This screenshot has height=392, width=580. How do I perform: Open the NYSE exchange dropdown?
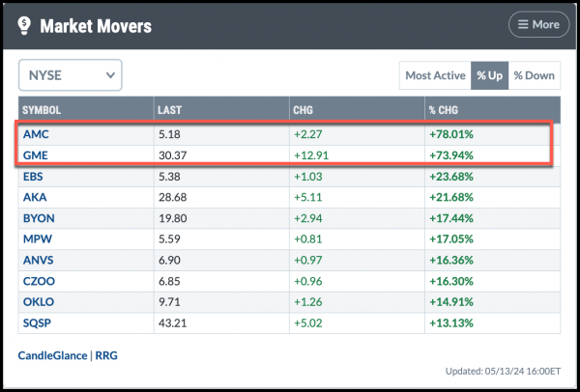(x=71, y=75)
